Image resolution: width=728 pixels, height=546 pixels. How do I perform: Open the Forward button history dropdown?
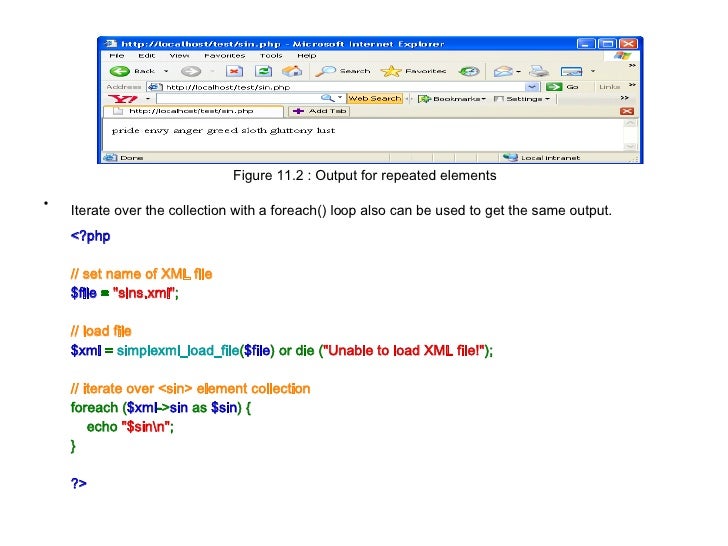212,71
